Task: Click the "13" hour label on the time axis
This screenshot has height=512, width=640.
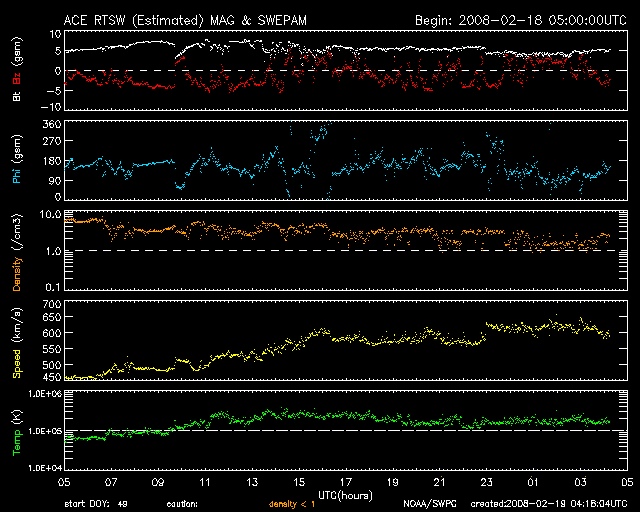Action: (x=252, y=482)
